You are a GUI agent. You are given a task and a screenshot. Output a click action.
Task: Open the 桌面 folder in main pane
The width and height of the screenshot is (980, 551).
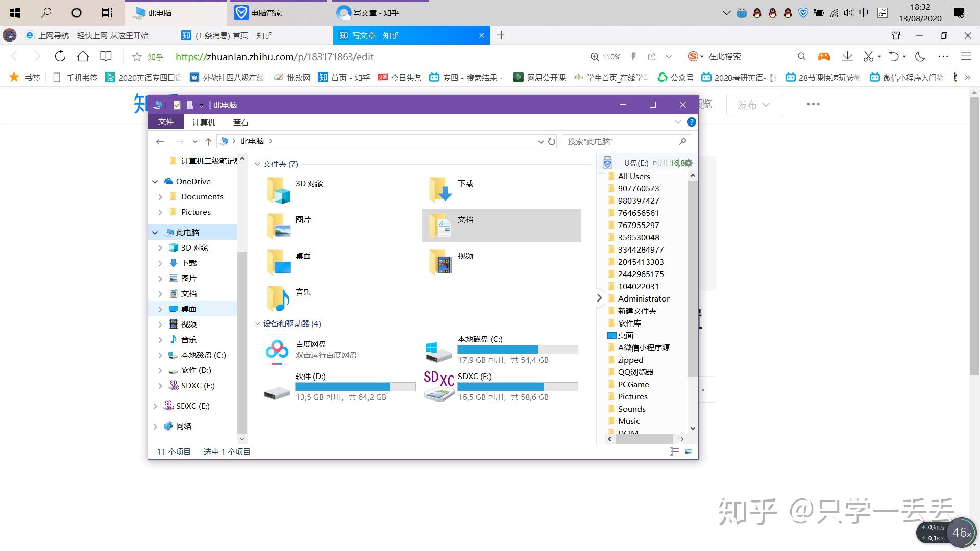pos(279,262)
